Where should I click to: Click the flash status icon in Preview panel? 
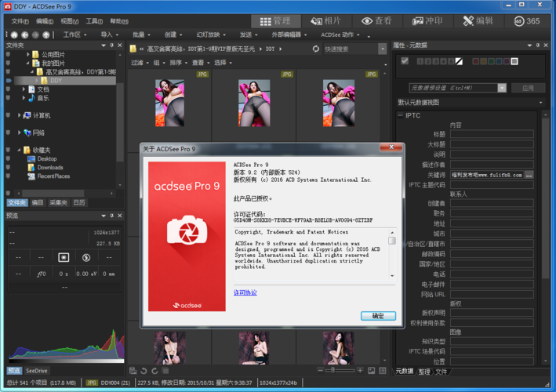pos(86,257)
